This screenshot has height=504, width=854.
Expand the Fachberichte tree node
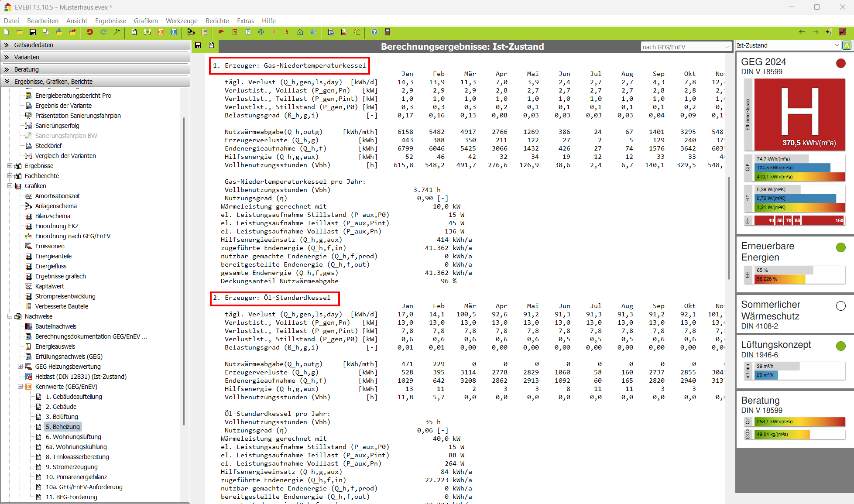10,176
